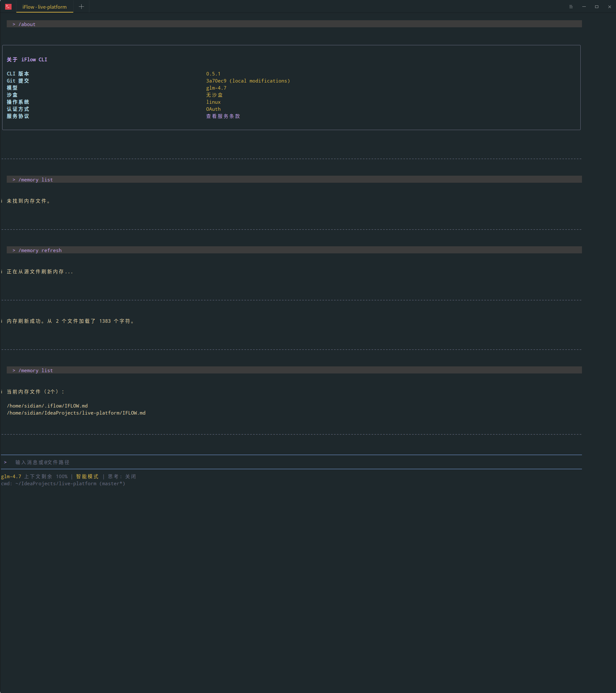Select the iFlow - live-platform tab
The image size is (616, 693).
pos(44,7)
